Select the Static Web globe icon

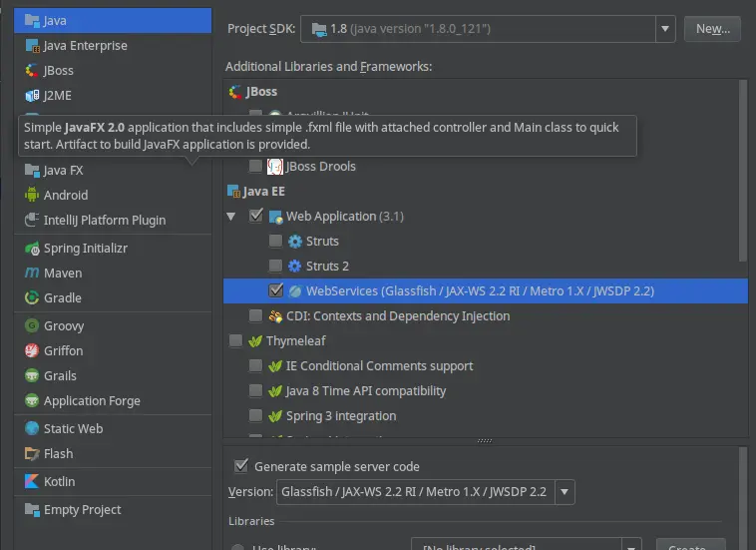click(32, 428)
